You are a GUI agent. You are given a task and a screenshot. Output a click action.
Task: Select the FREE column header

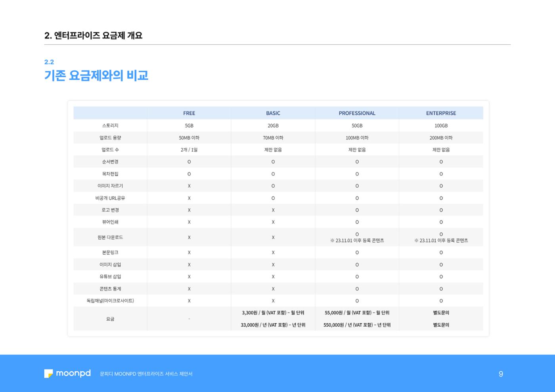(x=189, y=113)
